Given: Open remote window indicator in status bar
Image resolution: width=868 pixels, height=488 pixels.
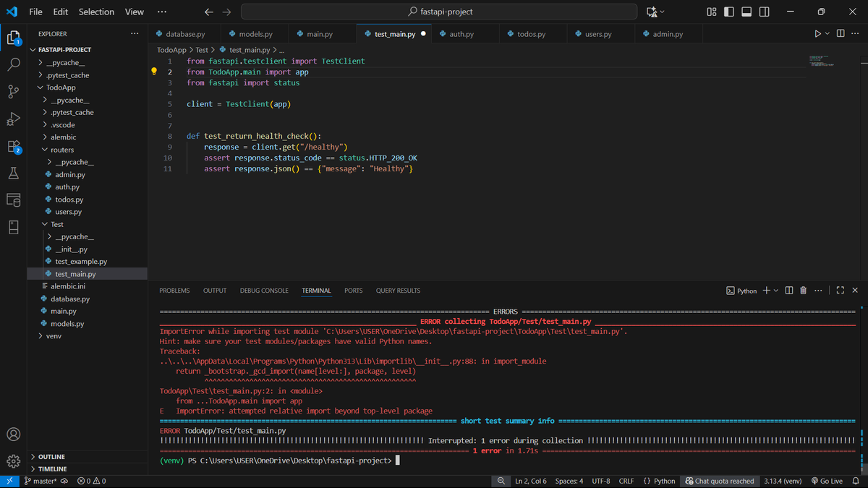Looking at the screenshot, I should click(x=9, y=481).
